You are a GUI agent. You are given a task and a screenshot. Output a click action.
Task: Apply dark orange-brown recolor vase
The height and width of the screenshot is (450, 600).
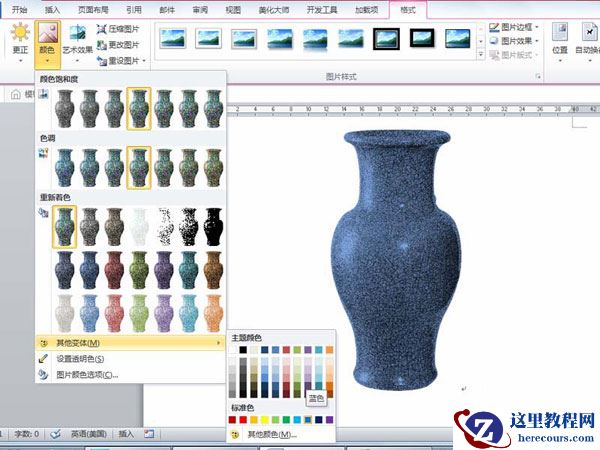pos(213,270)
